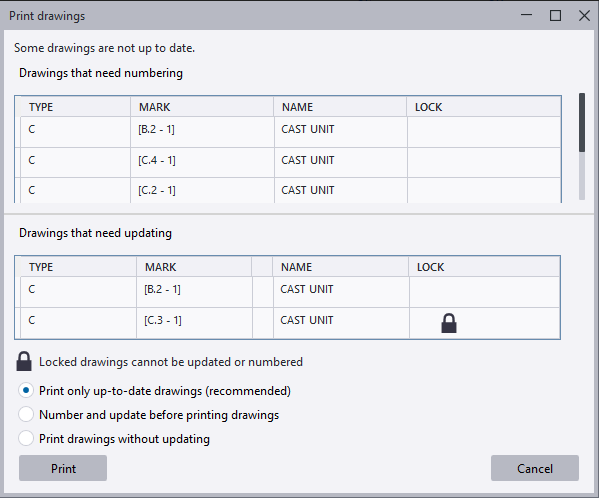Maximize the Print drawings dialog
Image resolution: width=599 pixels, height=498 pixels.
click(555, 16)
